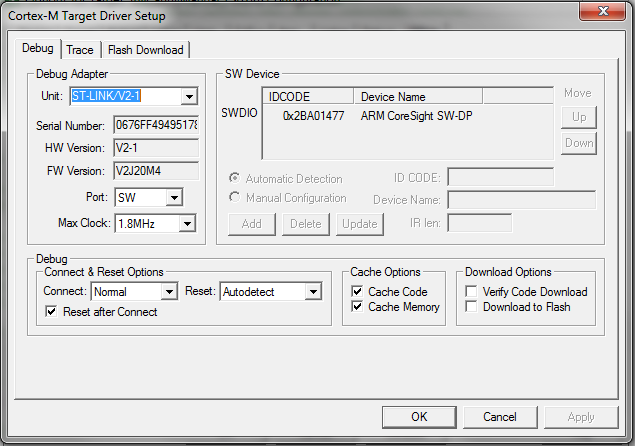Open the Trace tab
This screenshot has height=446, width=635.
click(80, 50)
